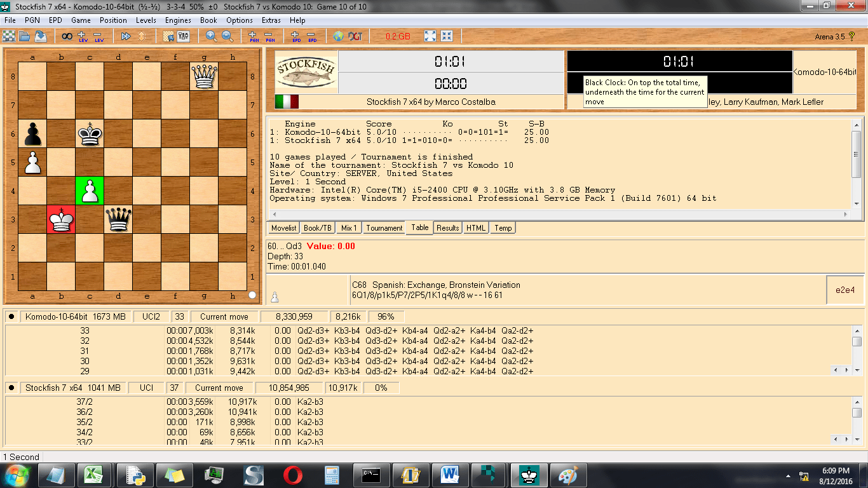
Task: Append game to PGN with +PGN
Action: (x=252, y=36)
